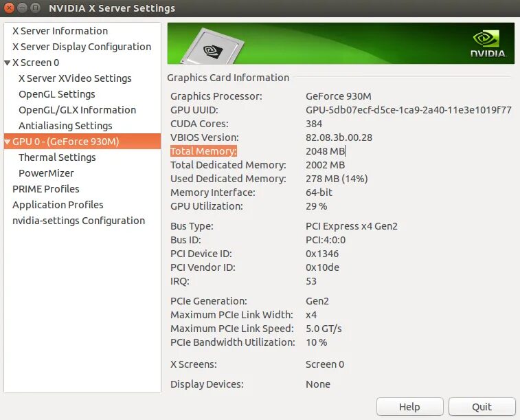Minimize the NVIDIA X Server Settings window
Image resolution: width=520 pixels, height=420 pixels.
click(22, 8)
